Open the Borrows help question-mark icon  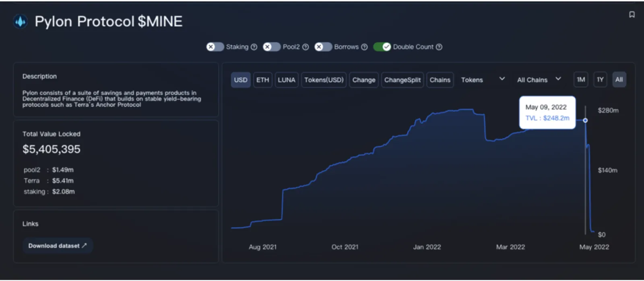tap(364, 47)
